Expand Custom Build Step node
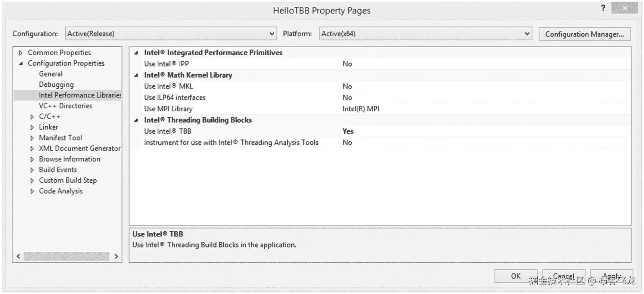644x294 pixels. tap(32, 180)
